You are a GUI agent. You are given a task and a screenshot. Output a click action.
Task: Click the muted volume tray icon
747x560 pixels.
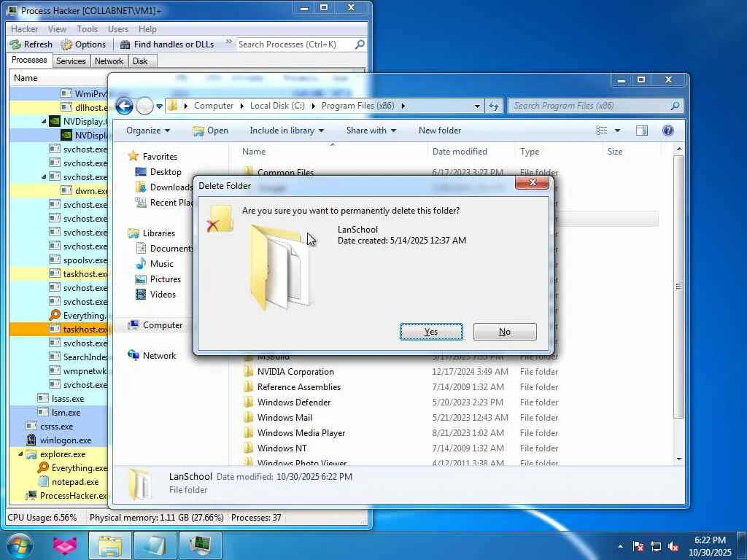point(673,547)
